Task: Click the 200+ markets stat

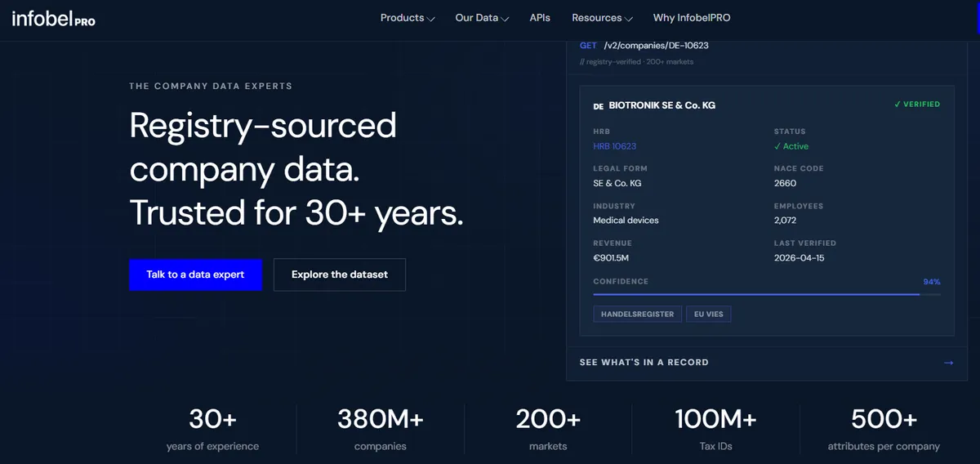Action: (548, 431)
